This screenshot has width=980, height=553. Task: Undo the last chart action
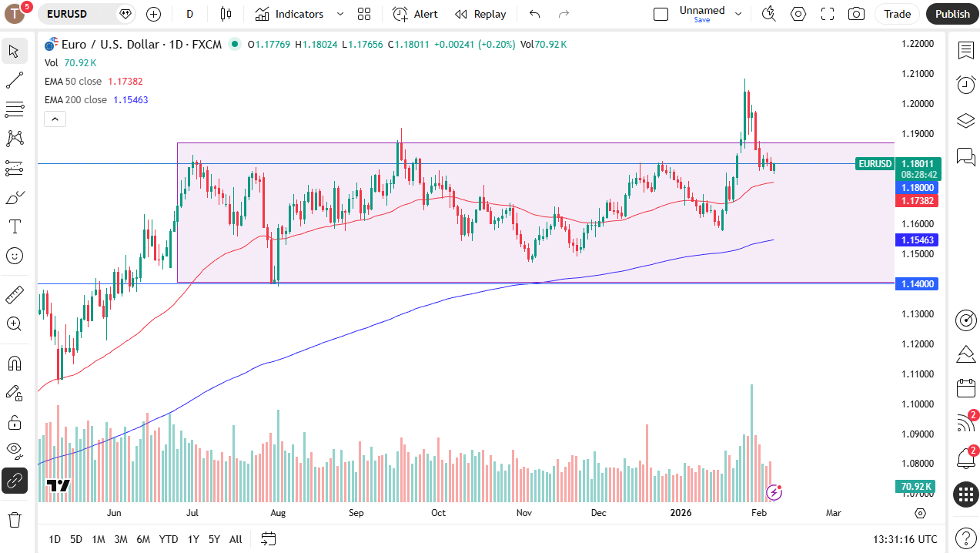pos(535,14)
